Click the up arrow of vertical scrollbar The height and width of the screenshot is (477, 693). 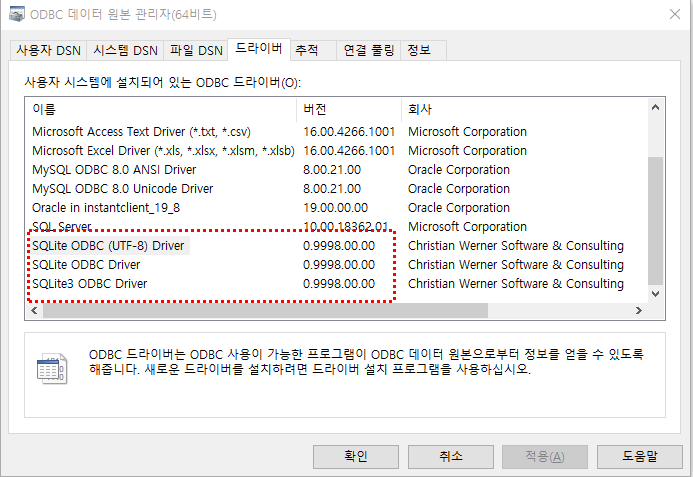[655, 107]
